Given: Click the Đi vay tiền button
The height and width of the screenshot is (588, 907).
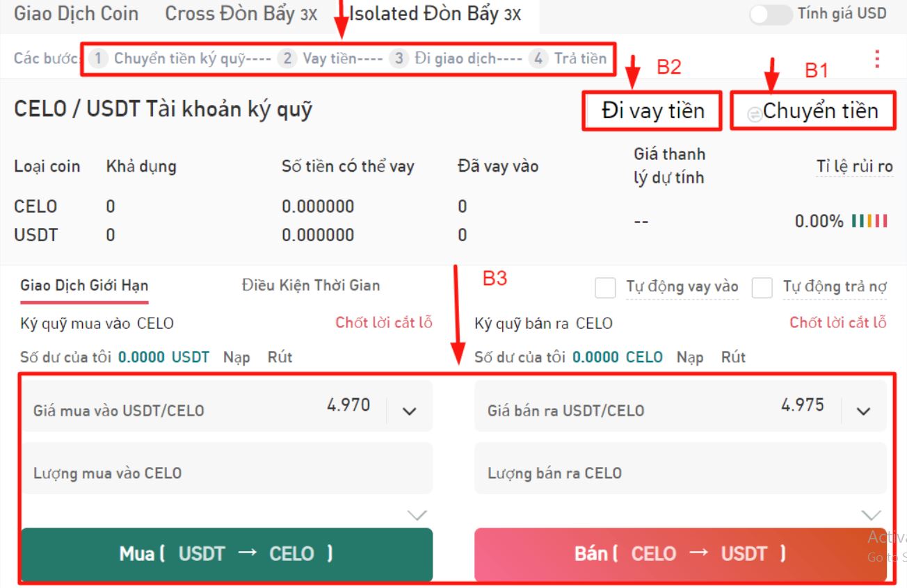Looking at the screenshot, I should point(652,111).
